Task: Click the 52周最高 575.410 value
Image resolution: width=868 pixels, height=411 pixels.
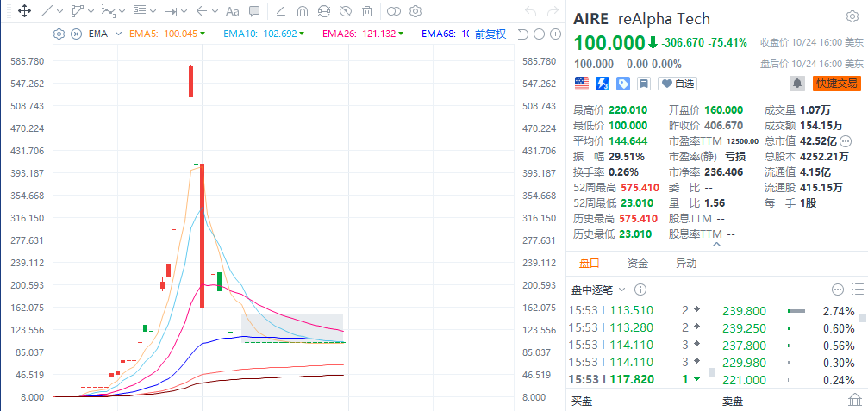Action: 640,188
